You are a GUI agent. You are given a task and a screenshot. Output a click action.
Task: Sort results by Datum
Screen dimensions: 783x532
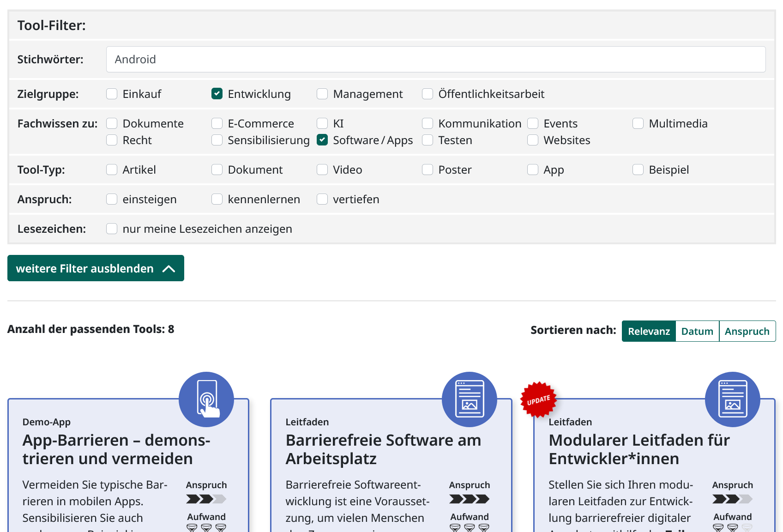(697, 331)
